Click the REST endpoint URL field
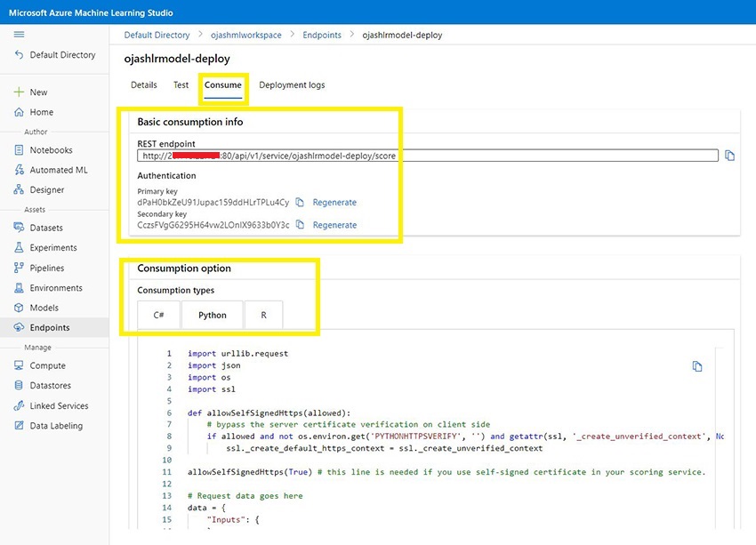The width and height of the screenshot is (756, 545). point(427,156)
